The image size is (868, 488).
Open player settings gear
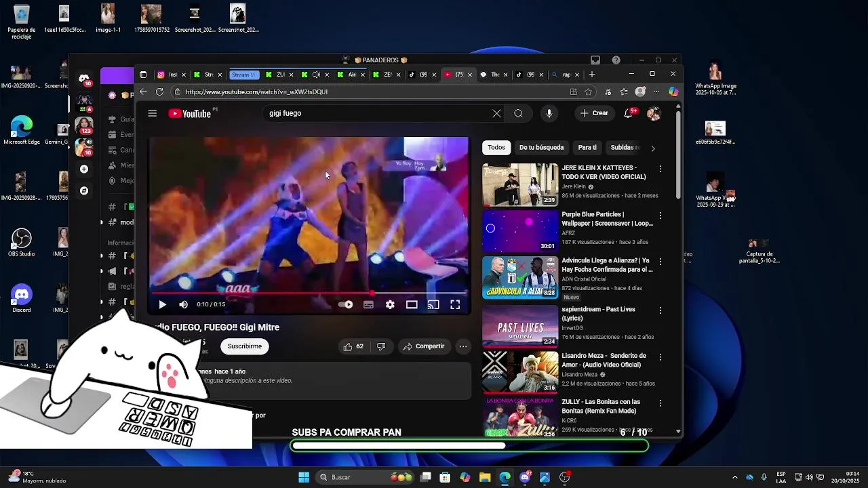point(390,305)
